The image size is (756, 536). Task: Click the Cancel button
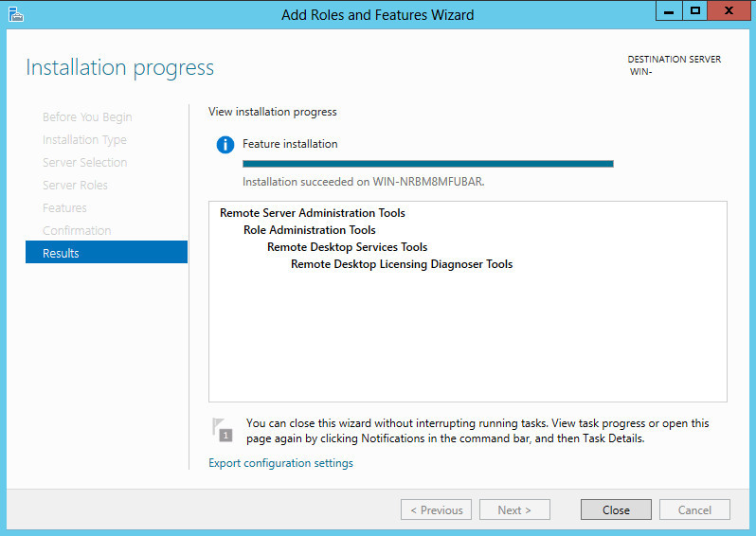pyautogui.click(x=694, y=510)
